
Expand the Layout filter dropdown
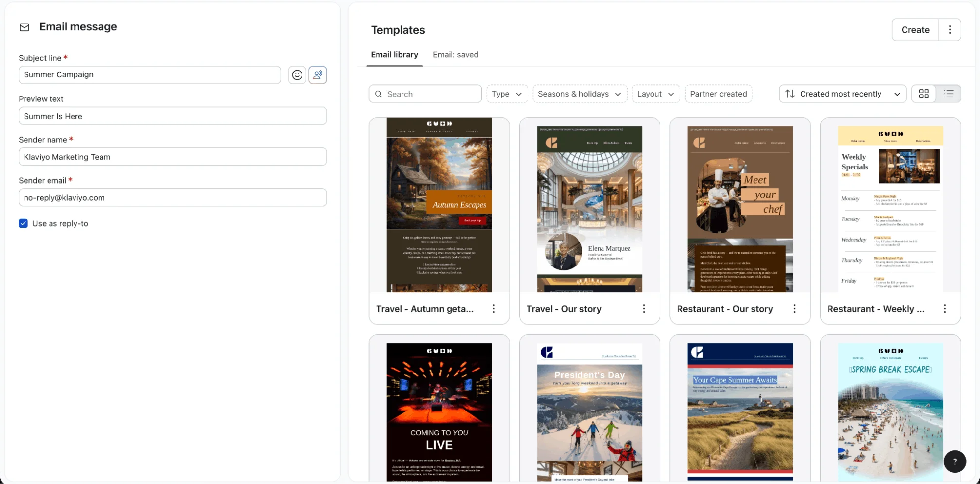pos(655,94)
